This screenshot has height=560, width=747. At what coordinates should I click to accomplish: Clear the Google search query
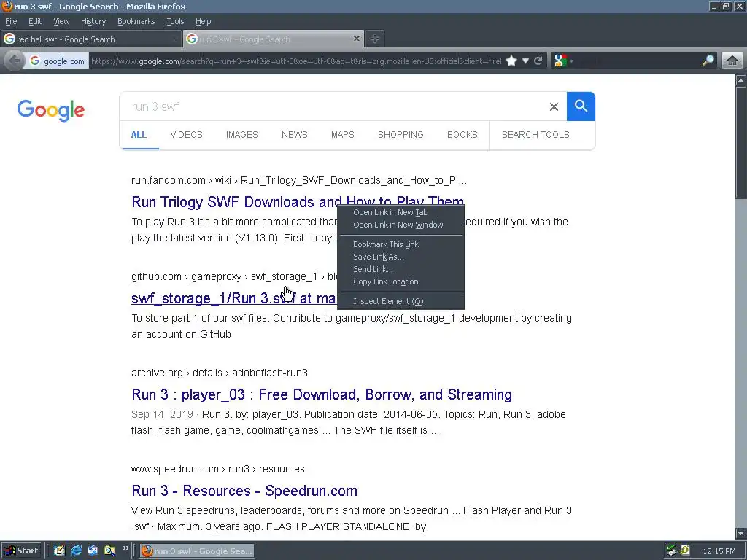tap(554, 106)
